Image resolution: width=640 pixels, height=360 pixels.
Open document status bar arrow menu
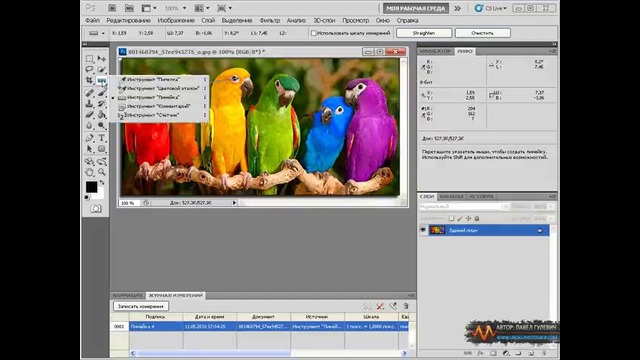(x=234, y=202)
